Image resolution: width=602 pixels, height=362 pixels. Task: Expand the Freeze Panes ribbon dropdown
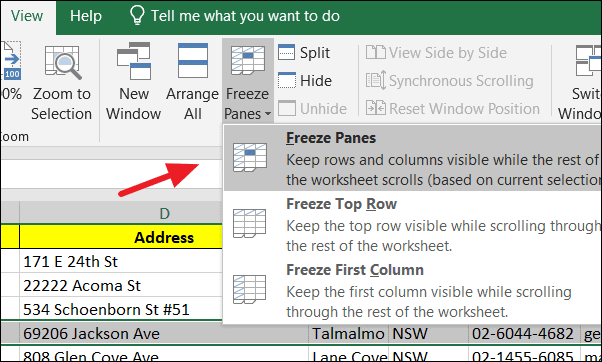(x=247, y=82)
